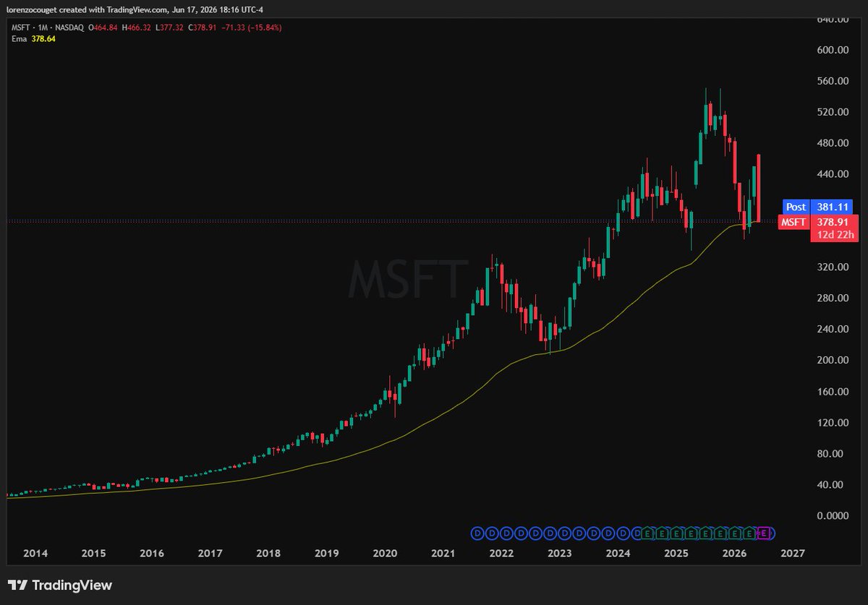Image resolution: width=868 pixels, height=605 pixels.
Task: Click the open value O464.84
Action: [x=103, y=27]
